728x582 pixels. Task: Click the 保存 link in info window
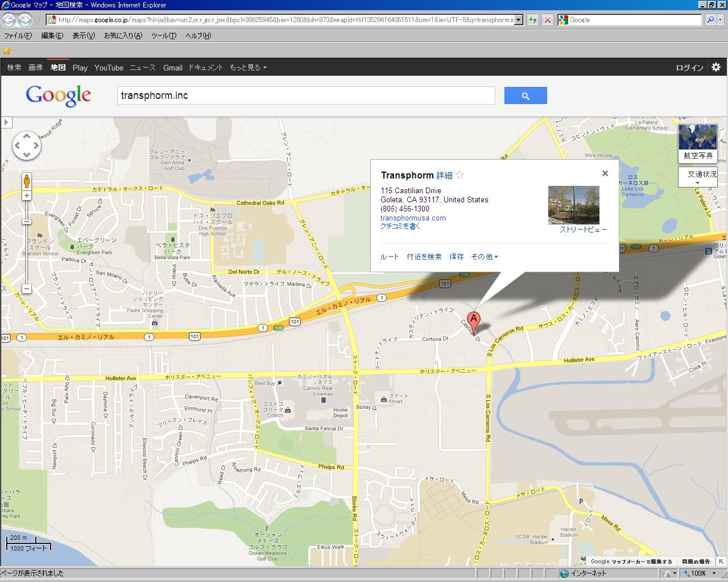click(x=457, y=257)
